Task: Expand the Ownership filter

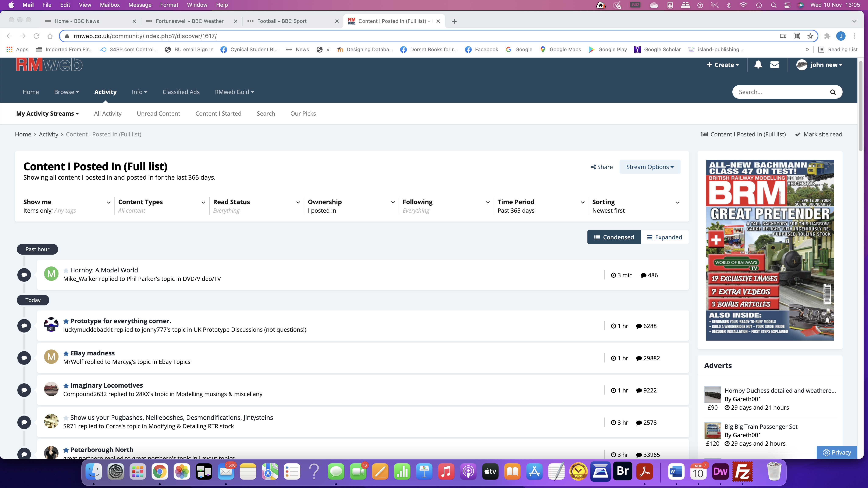Action: pos(351,206)
